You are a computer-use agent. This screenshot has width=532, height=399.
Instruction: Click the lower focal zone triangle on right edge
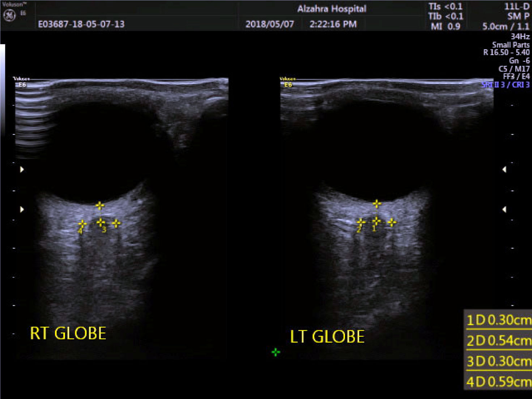(504, 209)
